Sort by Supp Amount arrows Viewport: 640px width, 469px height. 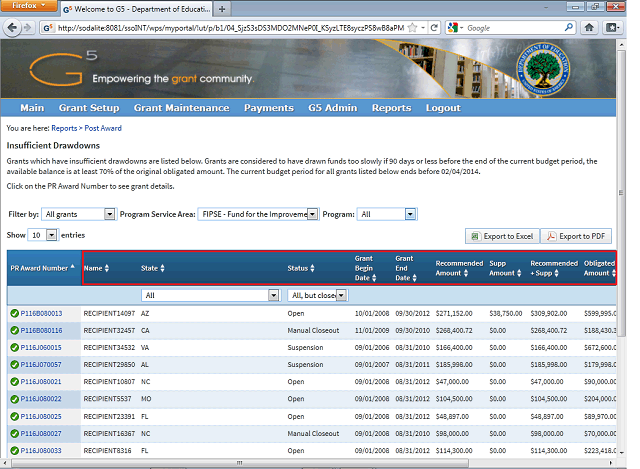[x=519, y=273]
